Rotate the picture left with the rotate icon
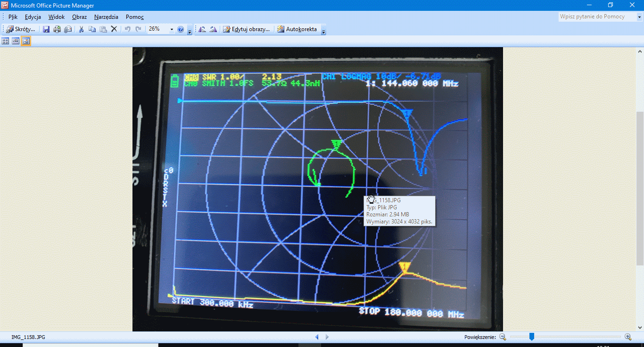The image size is (644, 347). (x=202, y=29)
